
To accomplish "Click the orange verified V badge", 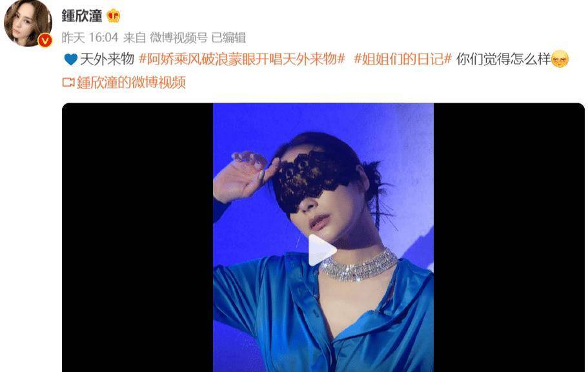I will tap(45, 40).
